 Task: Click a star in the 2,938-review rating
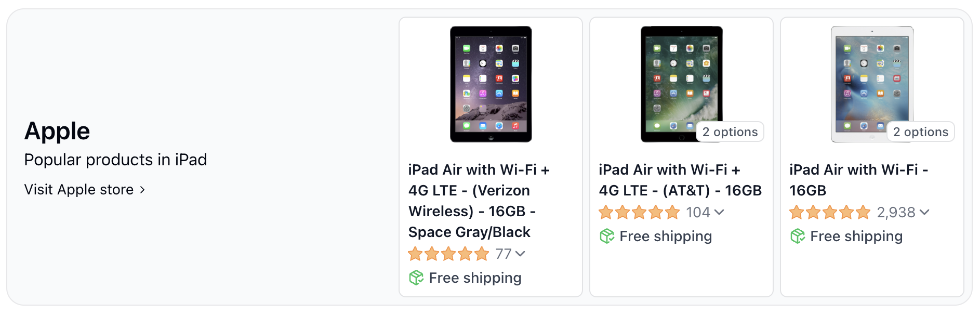829,212
